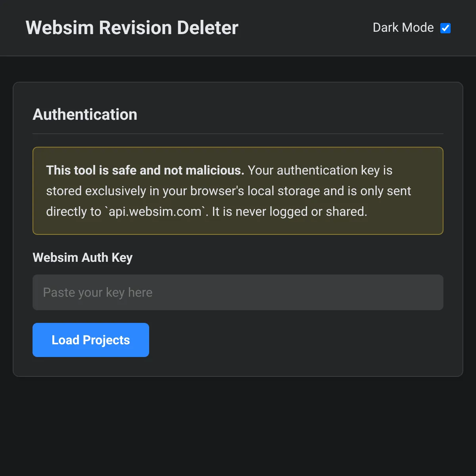Click the 'browser's local storage' phrase

[x=255, y=191]
